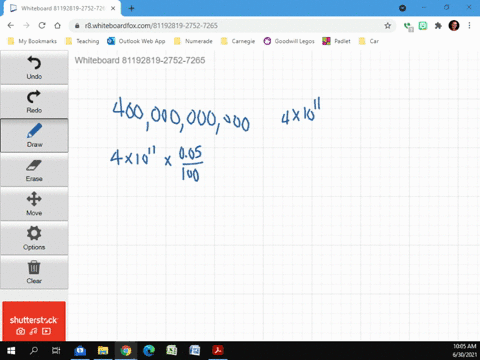480x360 pixels.
Task: Go back with browser back arrow
Action: coord(11,25)
